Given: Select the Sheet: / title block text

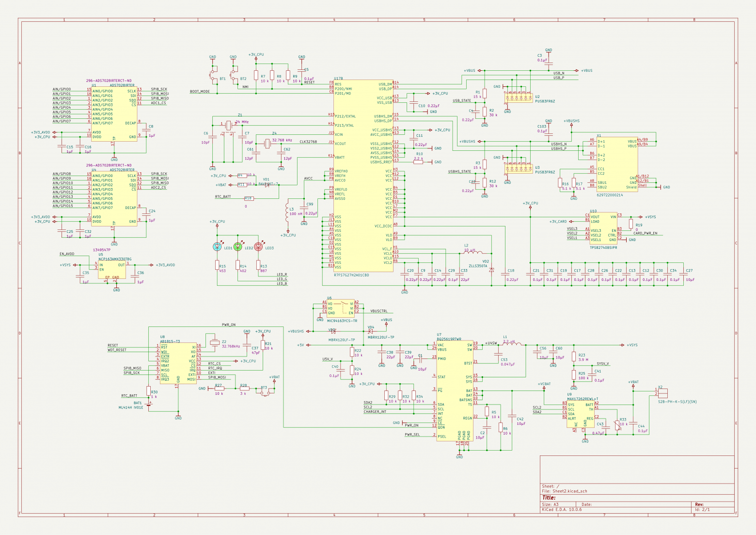Looking at the screenshot, I should pyautogui.click(x=551, y=486).
